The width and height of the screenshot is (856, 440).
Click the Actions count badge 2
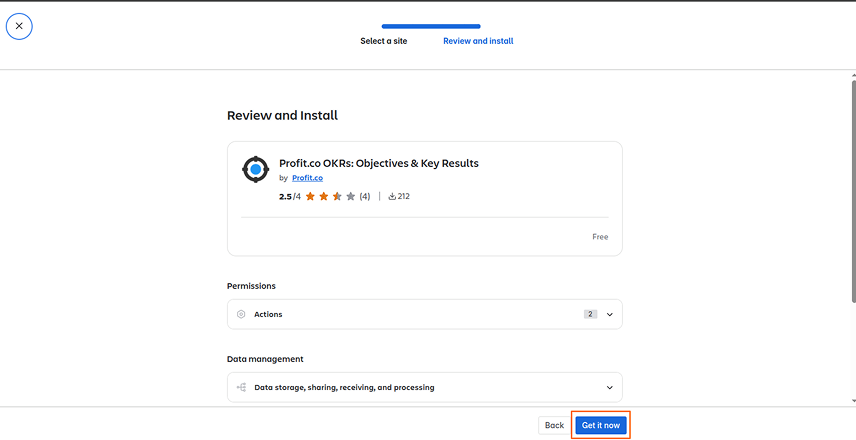pos(590,314)
